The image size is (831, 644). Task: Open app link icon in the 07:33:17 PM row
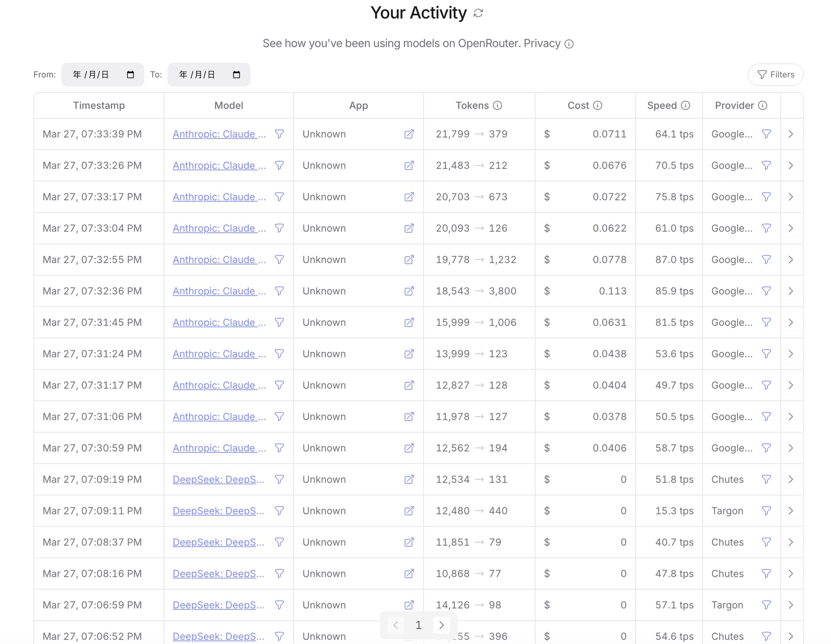pyautogui.click(x=409, y=197)
